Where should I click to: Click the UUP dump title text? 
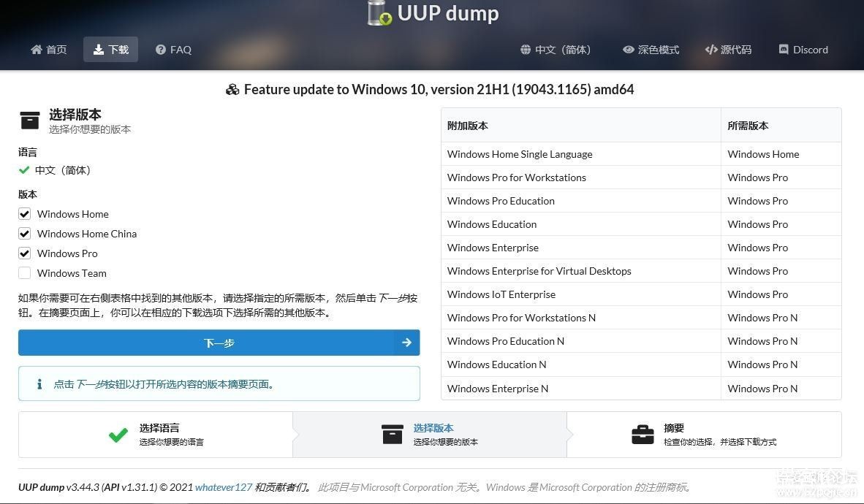448,13
